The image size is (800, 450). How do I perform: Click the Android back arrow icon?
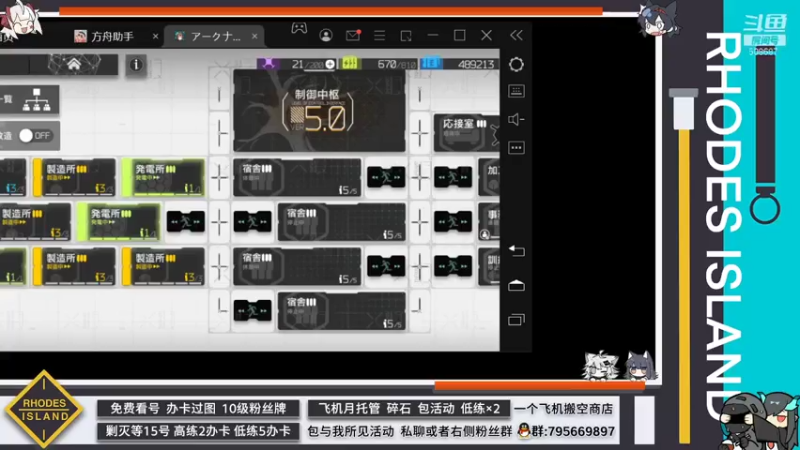[516, 251]
